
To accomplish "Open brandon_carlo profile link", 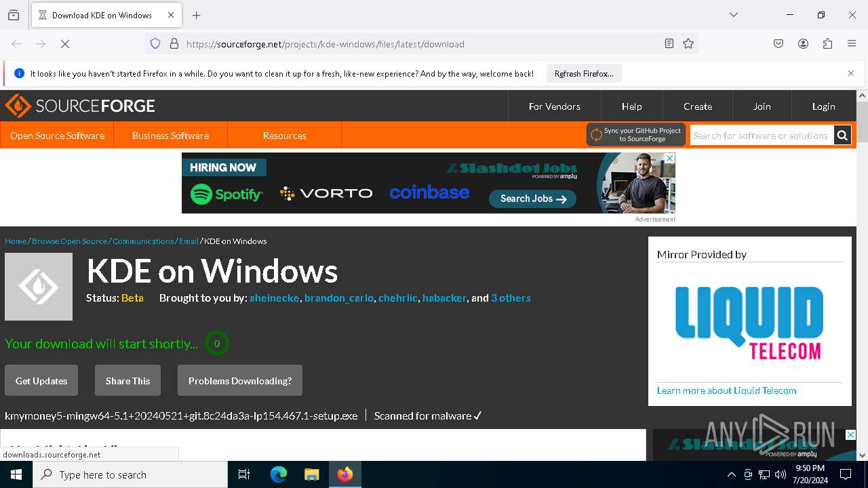I will (339, 298).
